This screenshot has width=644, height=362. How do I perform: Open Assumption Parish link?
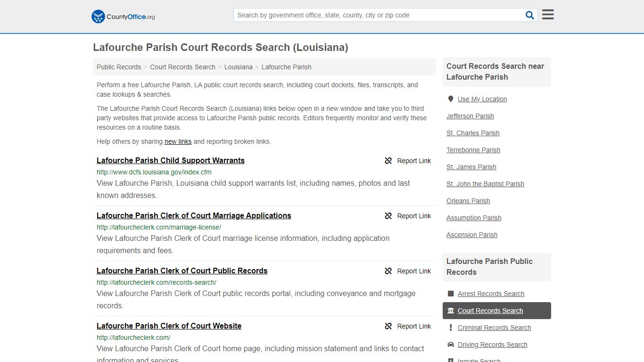[474, 218]
